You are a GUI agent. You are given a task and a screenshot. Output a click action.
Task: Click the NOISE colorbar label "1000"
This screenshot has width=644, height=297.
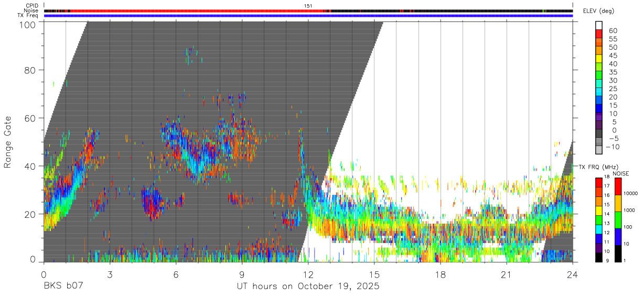629,211
